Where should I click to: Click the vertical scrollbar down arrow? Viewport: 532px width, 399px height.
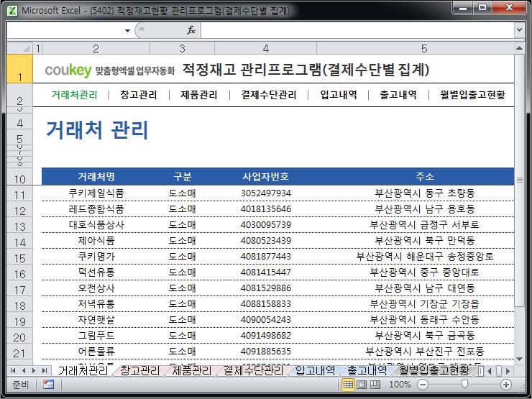(519, 359)
